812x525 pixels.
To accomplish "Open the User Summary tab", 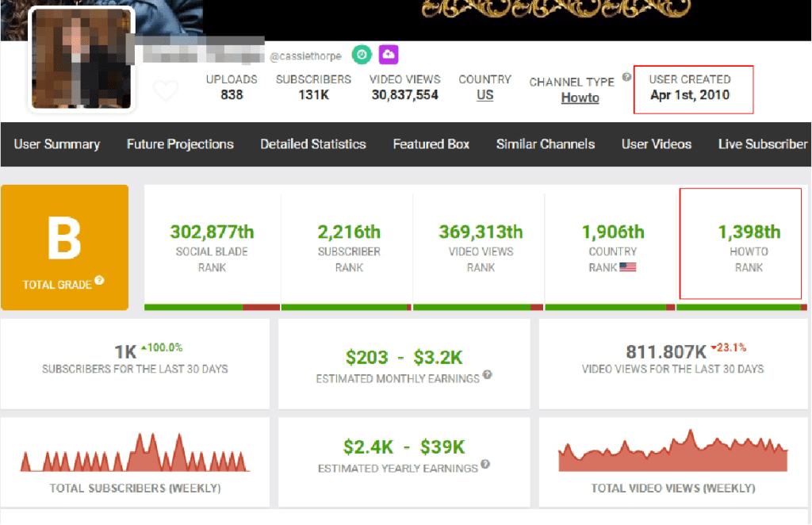I will (x=57, y=144).
